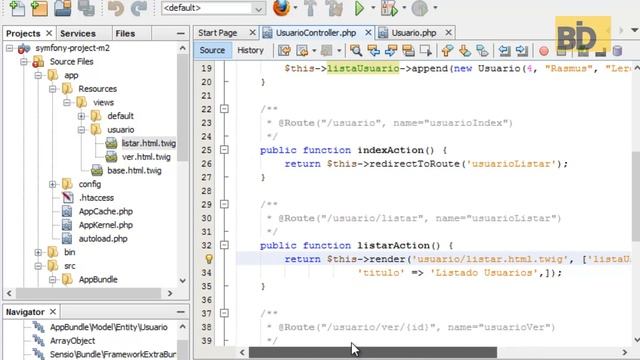640x360 pixels.
Task: Click the Save All icon
Action: click(86, 8)
